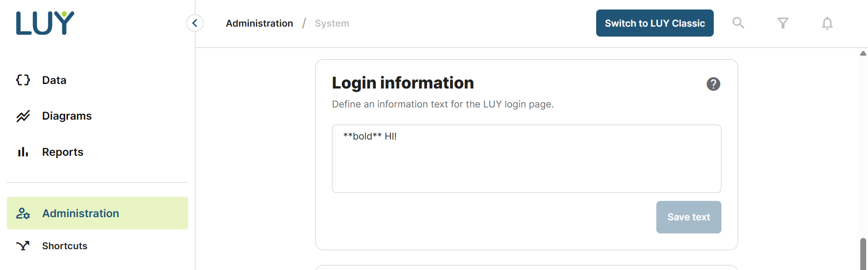Click the scroll up arrow
The height and width of the screenshot is (270, 868).
(863, 53)
